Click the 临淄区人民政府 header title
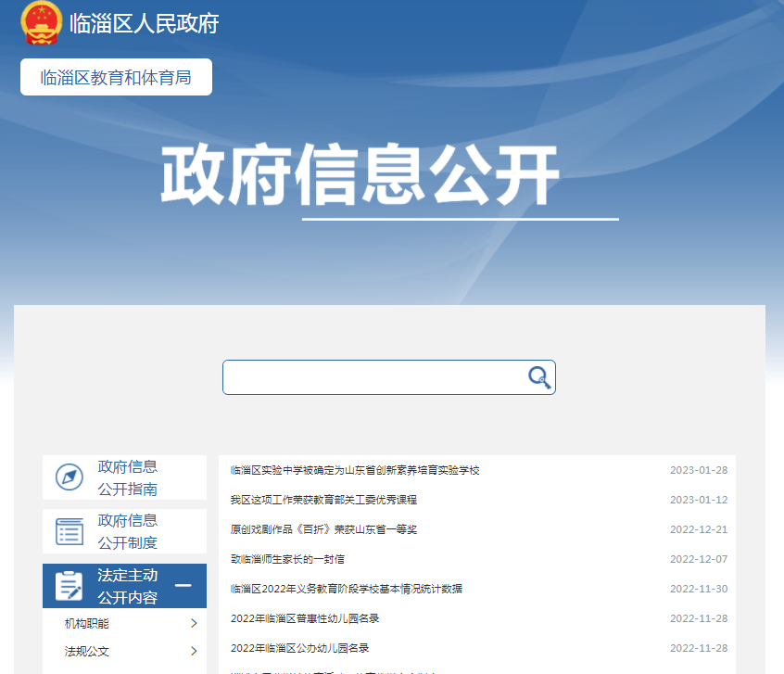The height and width of the screenshot is (674, 784). click(144, 23)
